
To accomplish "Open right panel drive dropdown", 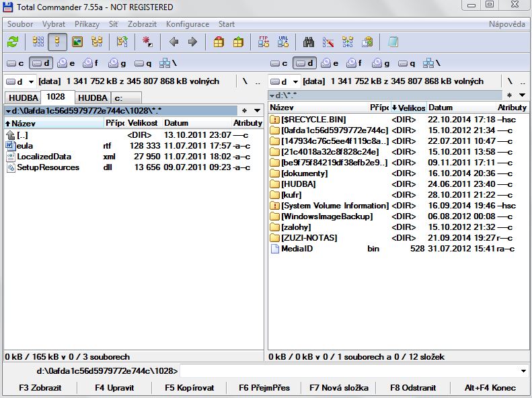I will pos(284,82).
